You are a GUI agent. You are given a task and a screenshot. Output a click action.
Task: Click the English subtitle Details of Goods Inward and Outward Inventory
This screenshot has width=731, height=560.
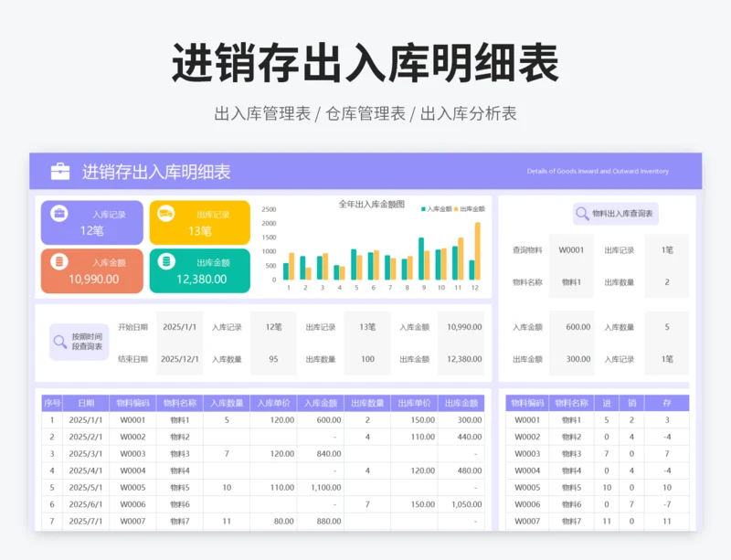click(x=598, y=171)
